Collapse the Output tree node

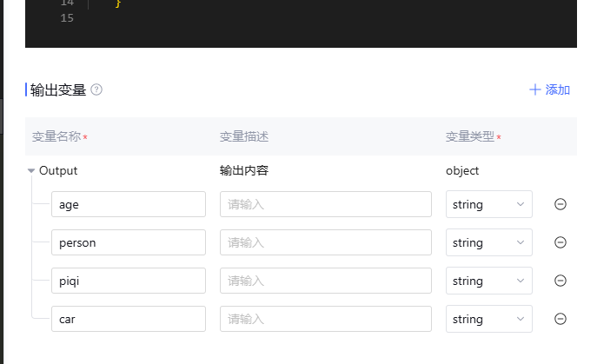tap(32, 171)
